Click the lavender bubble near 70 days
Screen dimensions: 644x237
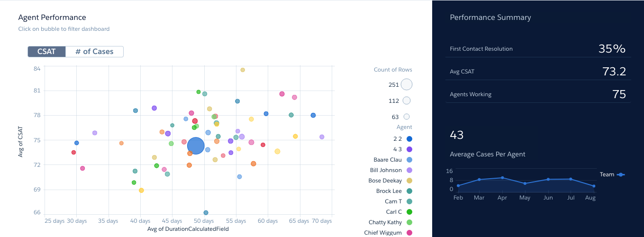pos(322,137)
